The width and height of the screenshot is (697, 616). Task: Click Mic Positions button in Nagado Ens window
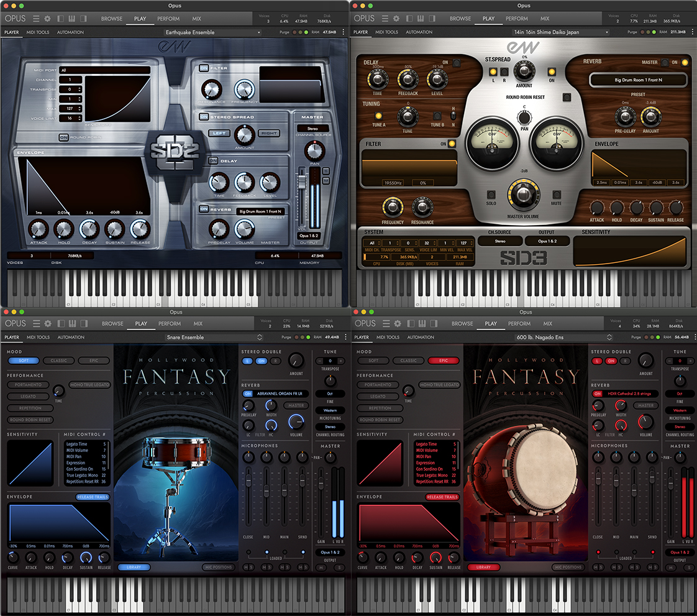568,567
